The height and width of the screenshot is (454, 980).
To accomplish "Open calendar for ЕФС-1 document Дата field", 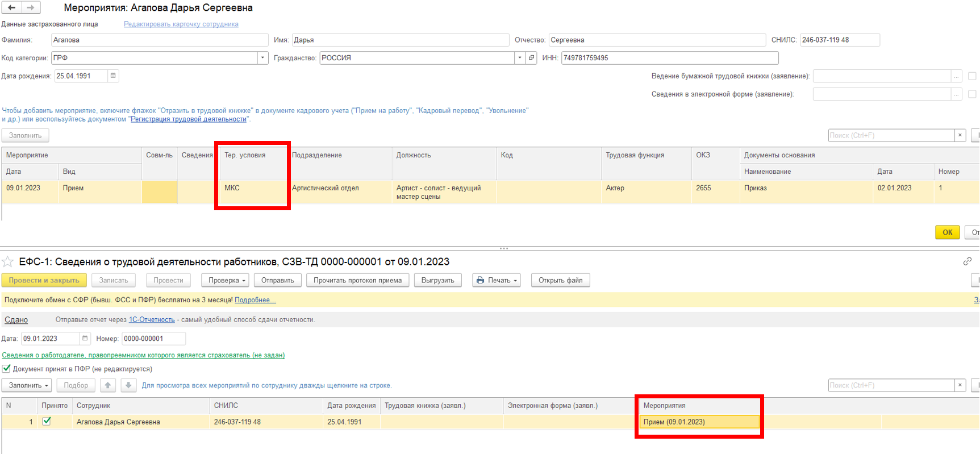I will point(85,339).
